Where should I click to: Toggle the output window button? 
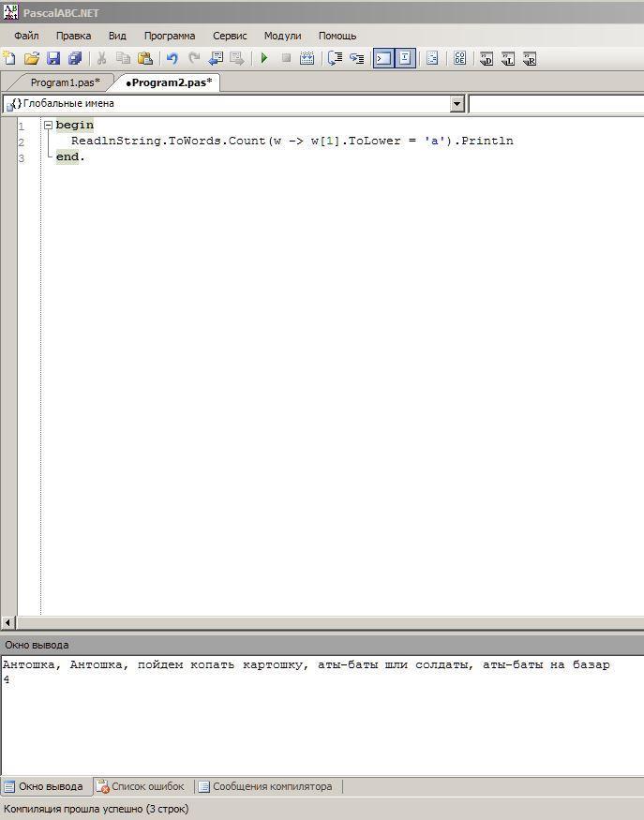click(383, 58)
